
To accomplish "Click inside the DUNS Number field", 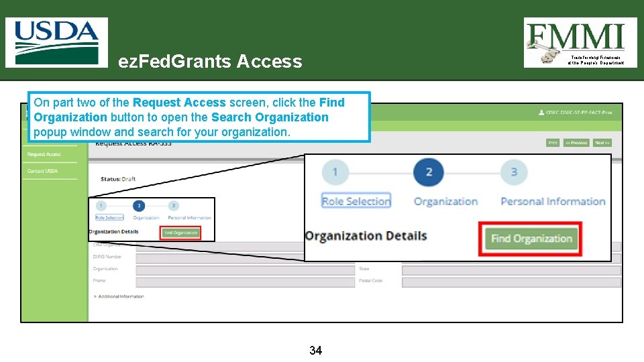I will (246, 259).
